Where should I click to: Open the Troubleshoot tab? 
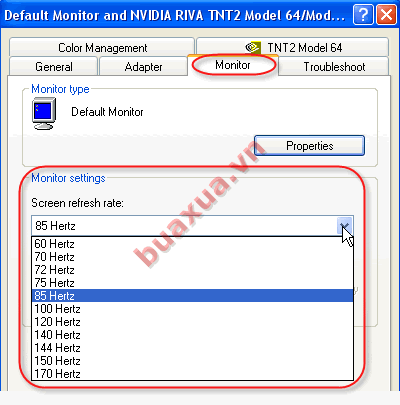[x=334, y=67]
